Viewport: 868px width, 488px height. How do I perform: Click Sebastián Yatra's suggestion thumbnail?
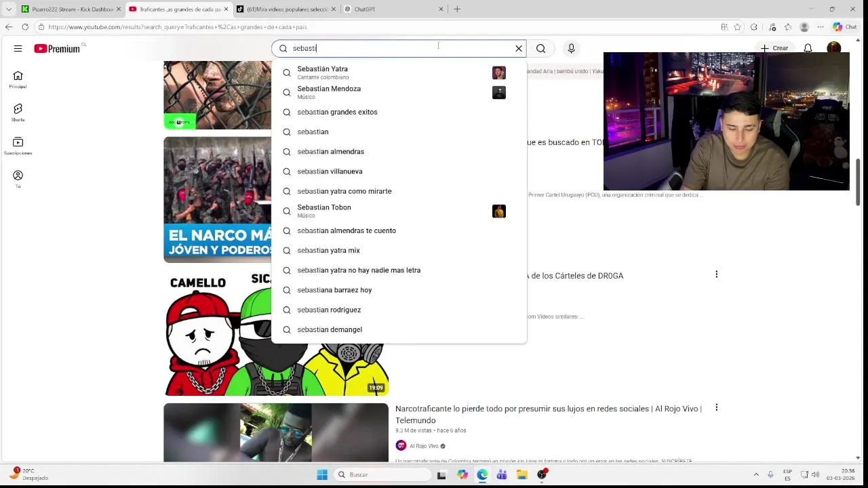click(499, 73)
